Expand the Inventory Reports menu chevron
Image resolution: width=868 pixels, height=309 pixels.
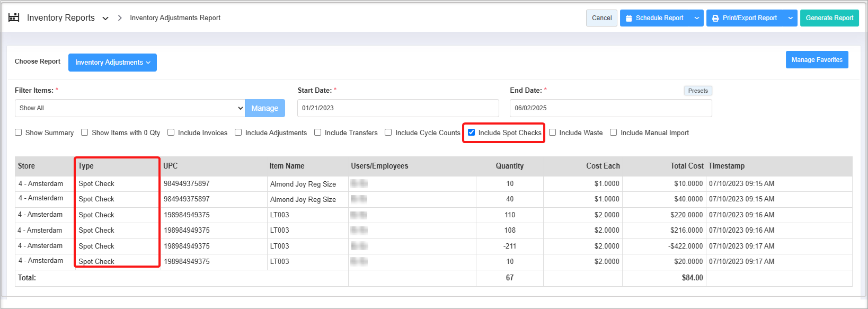click(105, 19)
